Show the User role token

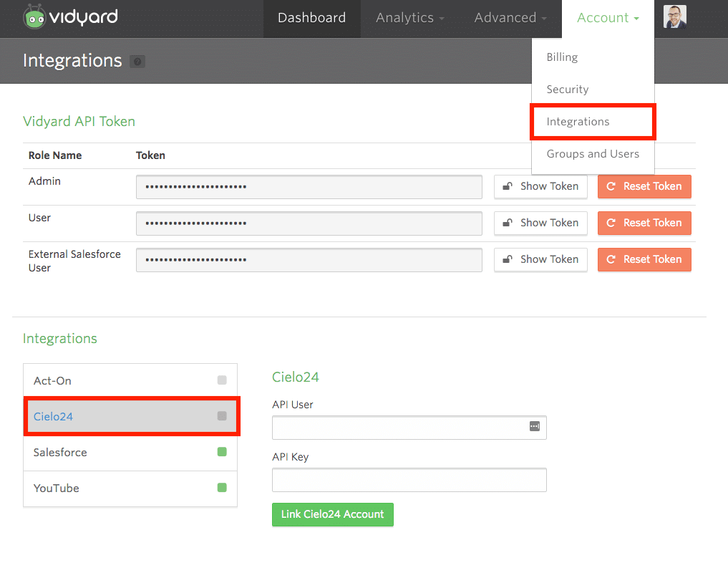click(540, 223)
